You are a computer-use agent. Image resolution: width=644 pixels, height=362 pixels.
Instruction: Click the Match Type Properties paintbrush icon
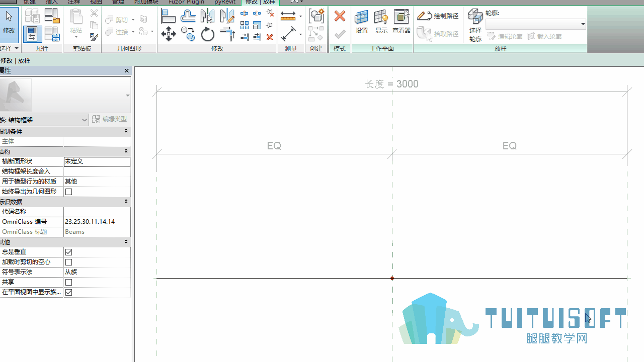point(94,37)
